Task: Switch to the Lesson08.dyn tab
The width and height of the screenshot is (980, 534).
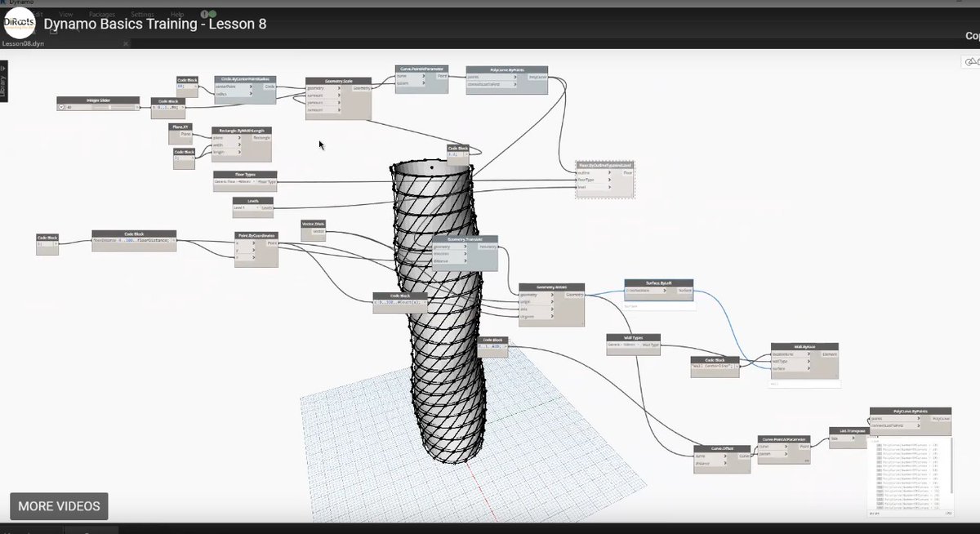Action: click(21, 44)
